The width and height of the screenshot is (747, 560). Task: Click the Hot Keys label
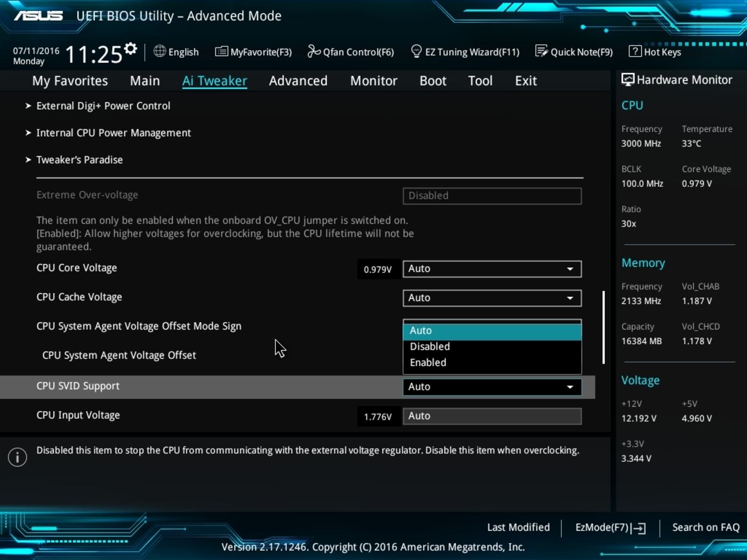(x=662, y=52)
